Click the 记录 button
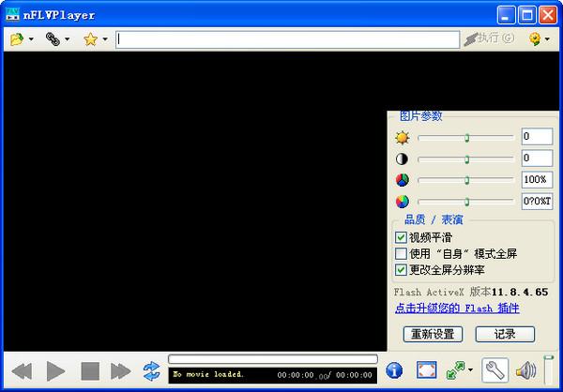Viewport: 563px width, 392px height. pos(505,334)
